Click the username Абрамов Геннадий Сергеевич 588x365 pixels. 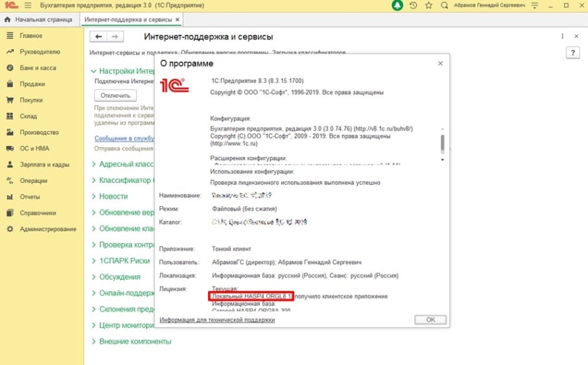pyautogui.click(x=489, y=5)
